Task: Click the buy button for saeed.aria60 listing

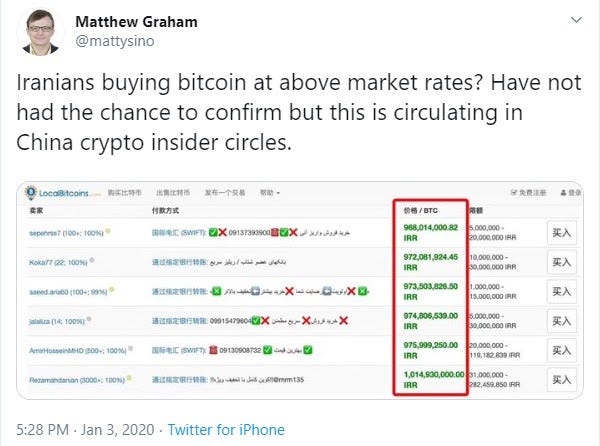Action: tap(561, 291)
